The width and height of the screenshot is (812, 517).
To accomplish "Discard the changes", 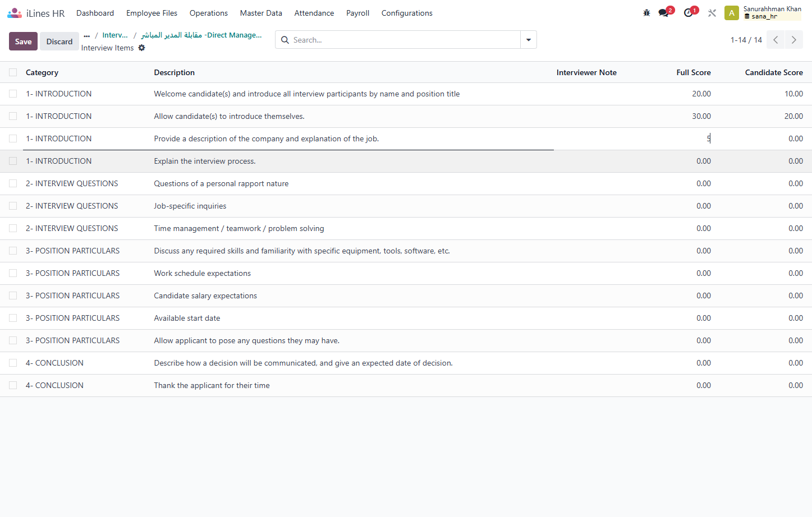I will pos(59,41).
